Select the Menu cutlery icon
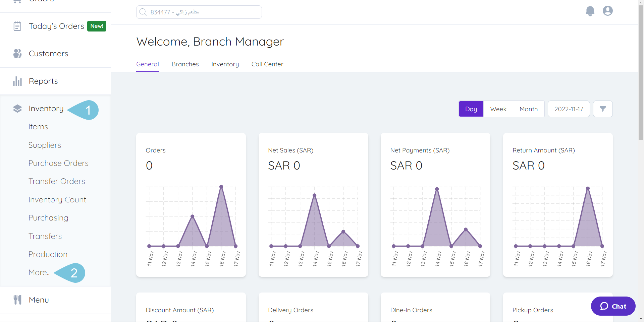644x322 pixels. [x=17, y=300]
